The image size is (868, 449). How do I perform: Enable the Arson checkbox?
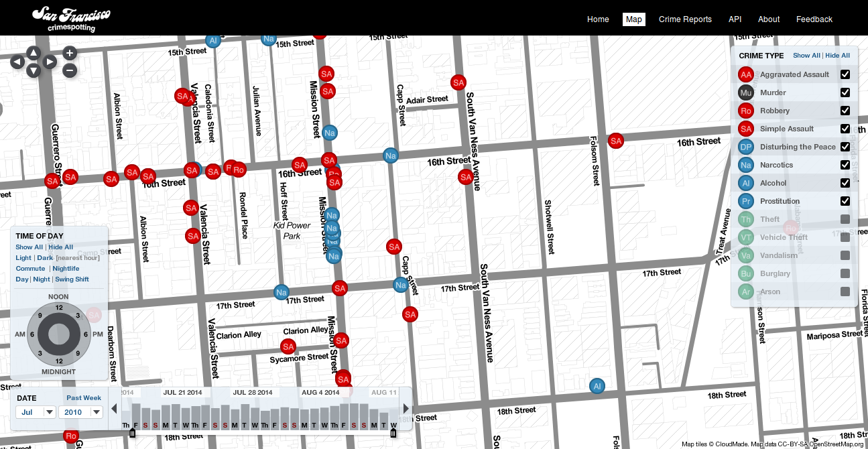[845, 292]
